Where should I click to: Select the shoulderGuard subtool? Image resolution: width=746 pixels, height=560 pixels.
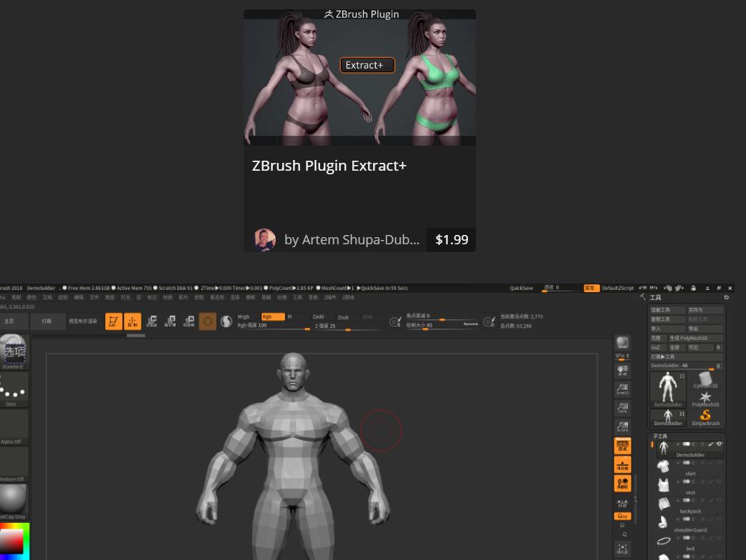click(x=689, y=524)
